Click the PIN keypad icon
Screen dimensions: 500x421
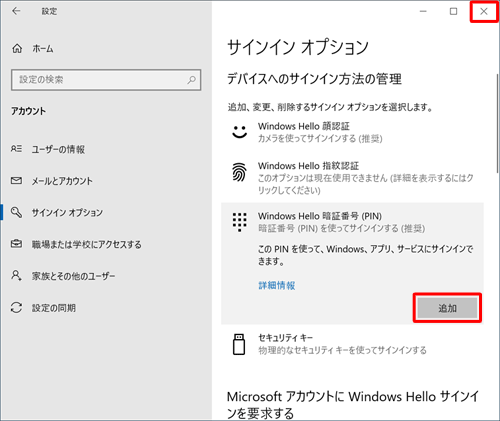coord(239,222)
